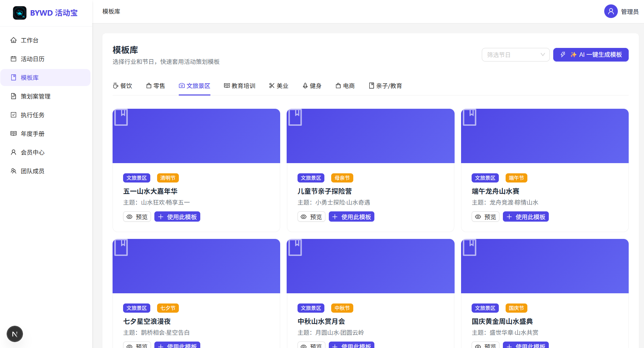
Task: Click bookmark icon on 五一山水大嘉年华 card
Action: pyautogui.click(x=121, y=117)
